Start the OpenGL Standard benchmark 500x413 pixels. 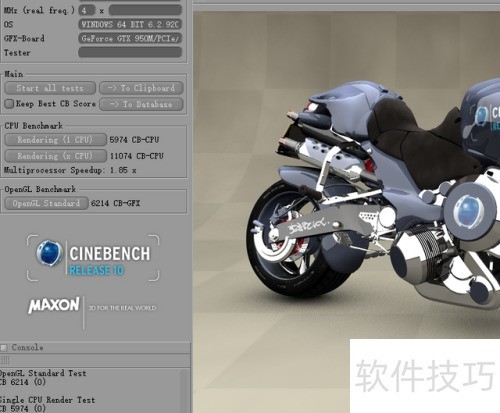point(46,203)
